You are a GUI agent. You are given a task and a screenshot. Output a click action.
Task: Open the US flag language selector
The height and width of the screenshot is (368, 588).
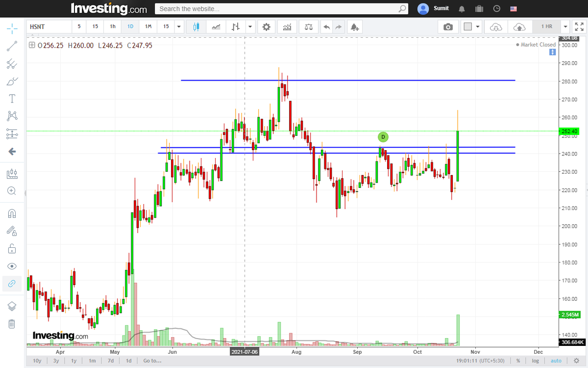pyautogui.click(x=514, y=9)
